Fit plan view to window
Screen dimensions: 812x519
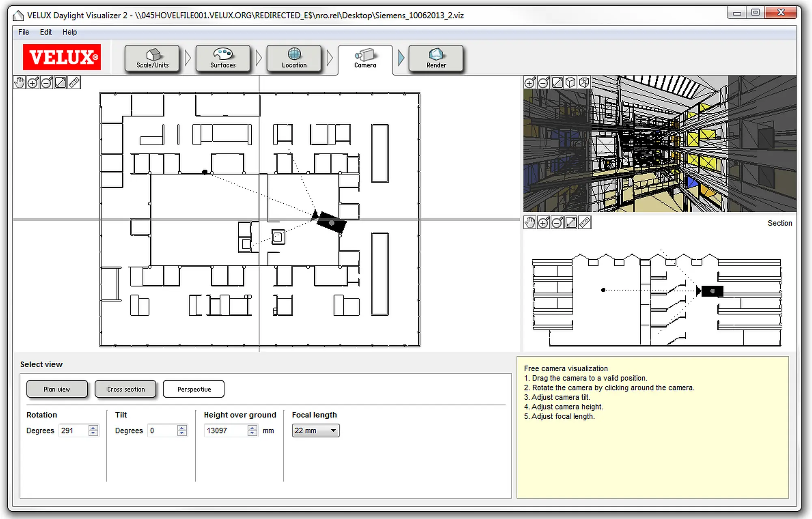point(60,83)
